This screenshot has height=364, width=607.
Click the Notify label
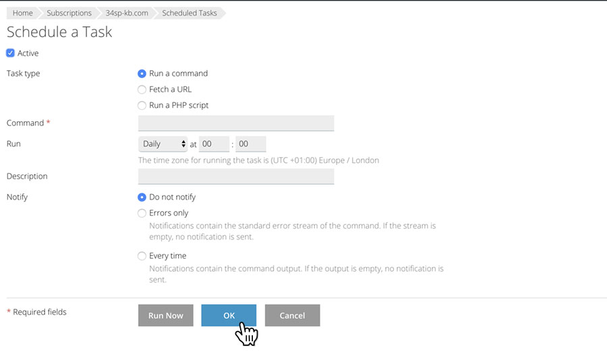coord(17,198)
